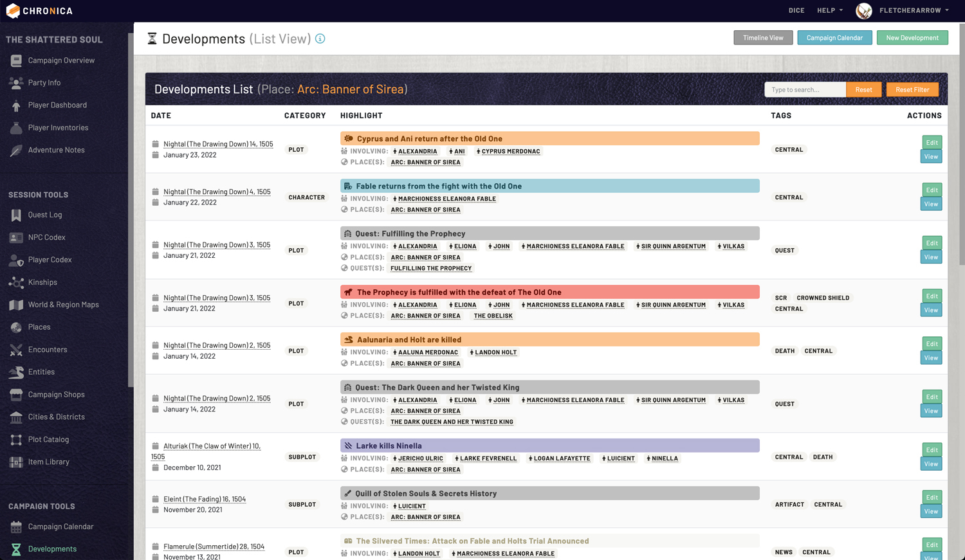Image resolution: width=965 pixels, height=560 pixels.
Task: Open Dice from top navigation
Action: coord(796,10)
